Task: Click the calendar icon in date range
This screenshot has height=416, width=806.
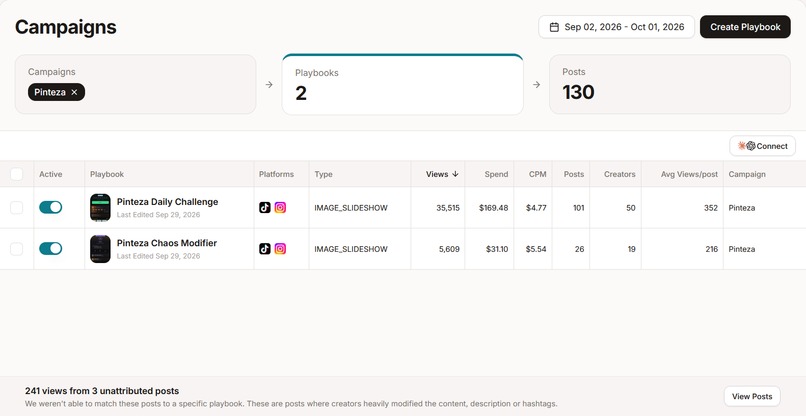Action: 554,27
